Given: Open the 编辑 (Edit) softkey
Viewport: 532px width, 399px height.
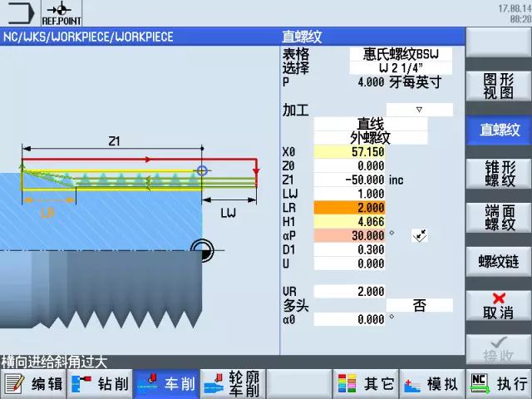Looking at the screenshot, I should point(33,384).
